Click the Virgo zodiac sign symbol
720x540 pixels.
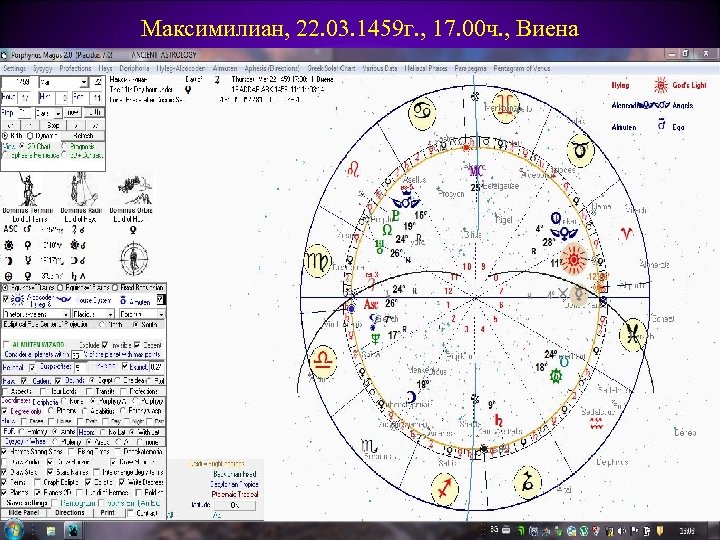[318, 261]
